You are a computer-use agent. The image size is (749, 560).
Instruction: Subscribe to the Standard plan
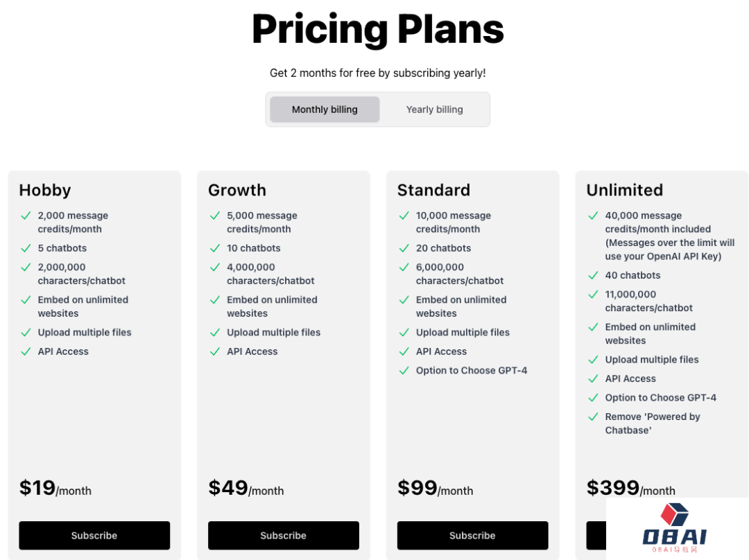(472, 536)
